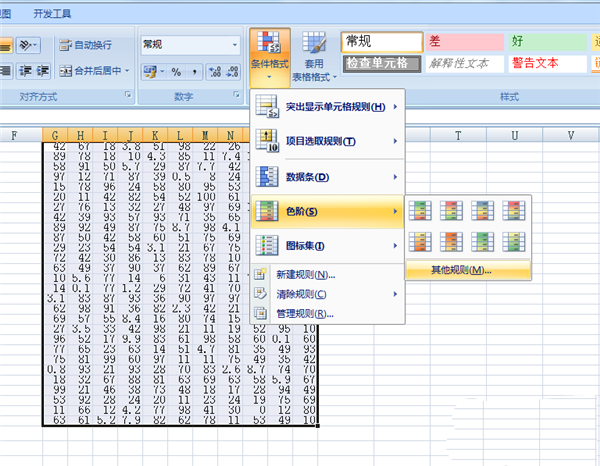
Task: Open Clear Rules (清除规则) submenu
Action: coord(327,294)
